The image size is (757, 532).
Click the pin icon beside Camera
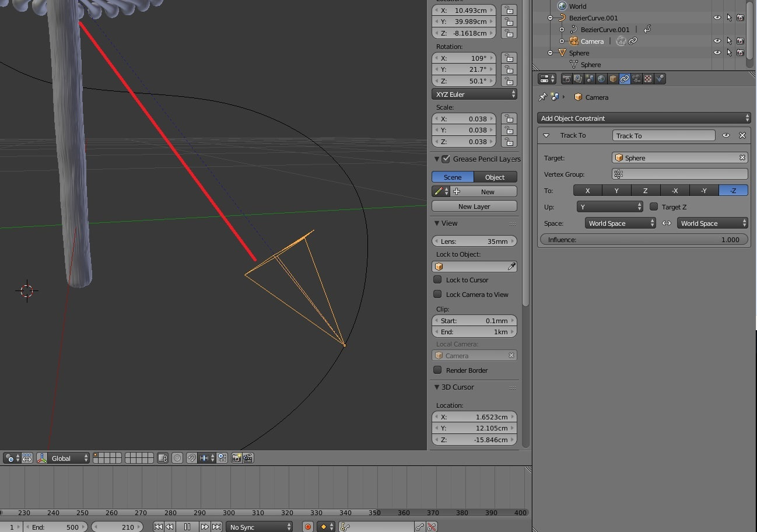coord(542,97)
